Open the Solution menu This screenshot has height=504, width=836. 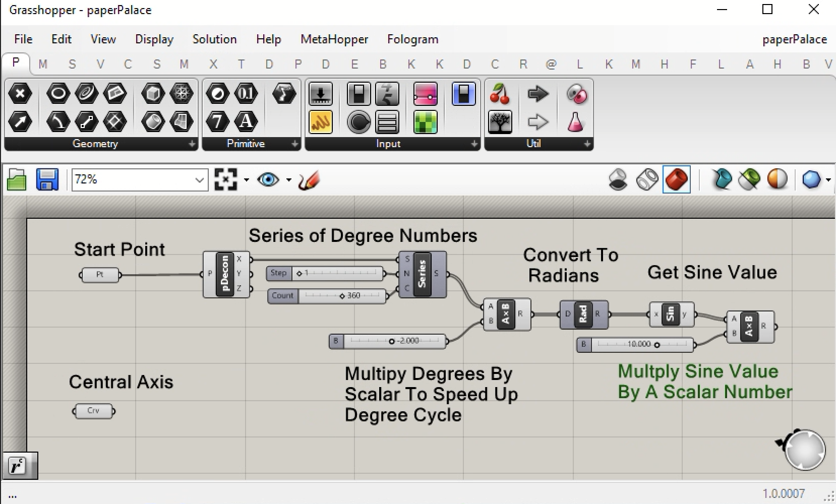[x=214, y=39]
